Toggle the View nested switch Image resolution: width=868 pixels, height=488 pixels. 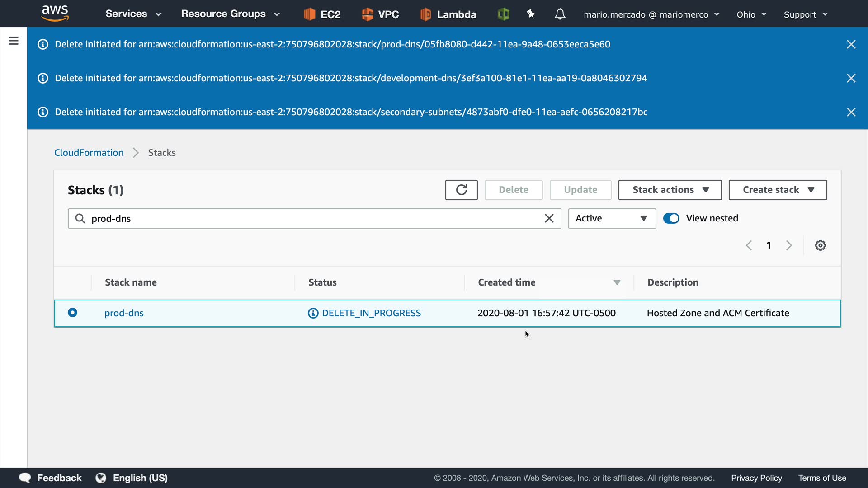click(x=671, y=219)
